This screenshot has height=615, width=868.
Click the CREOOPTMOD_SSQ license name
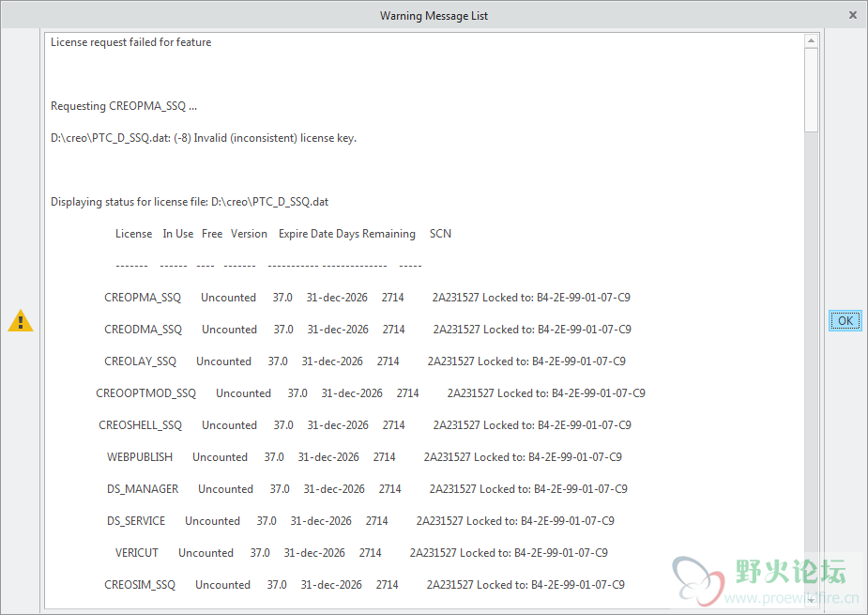[x=145, y=393]
